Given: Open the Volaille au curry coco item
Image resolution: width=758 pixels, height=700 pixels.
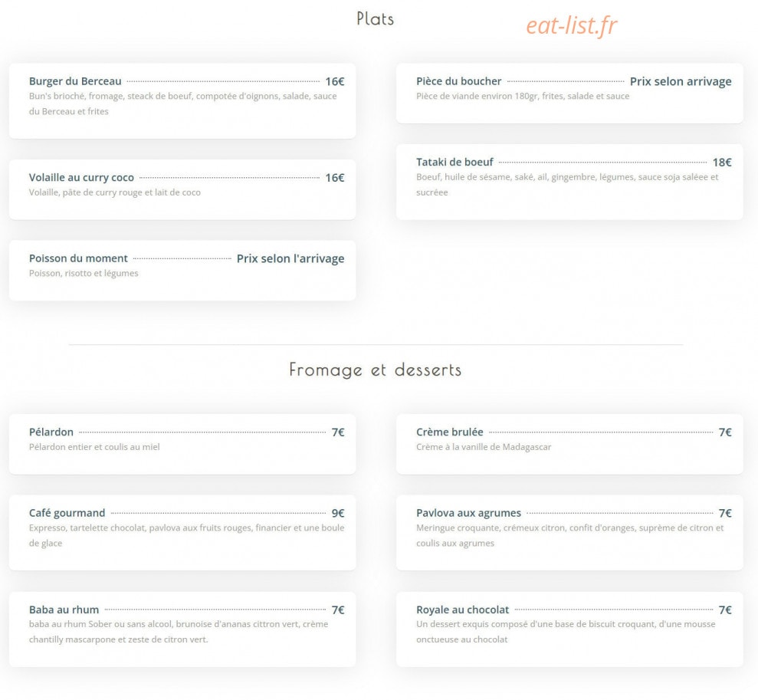Looking at the screenshot, I should coord(182,189).
